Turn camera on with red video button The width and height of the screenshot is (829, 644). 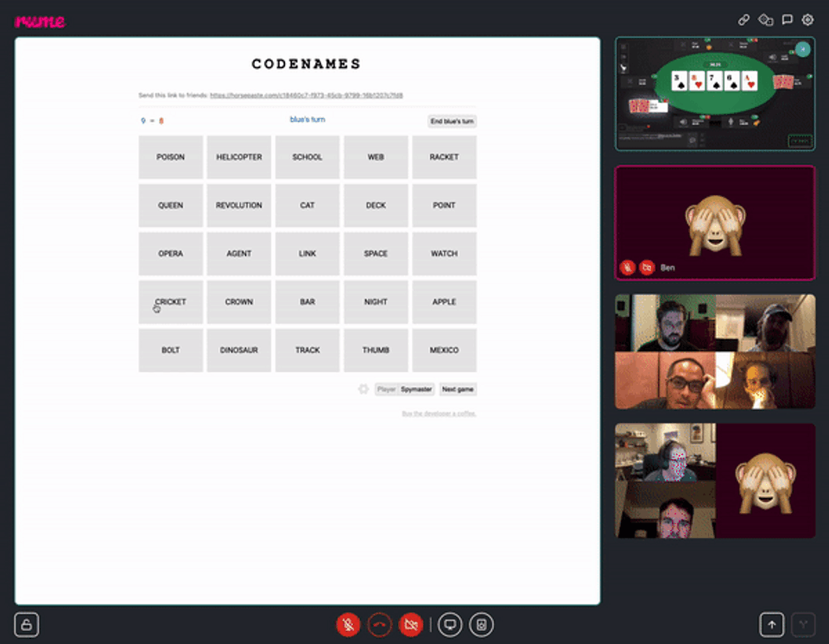click(x=410, y=625)
